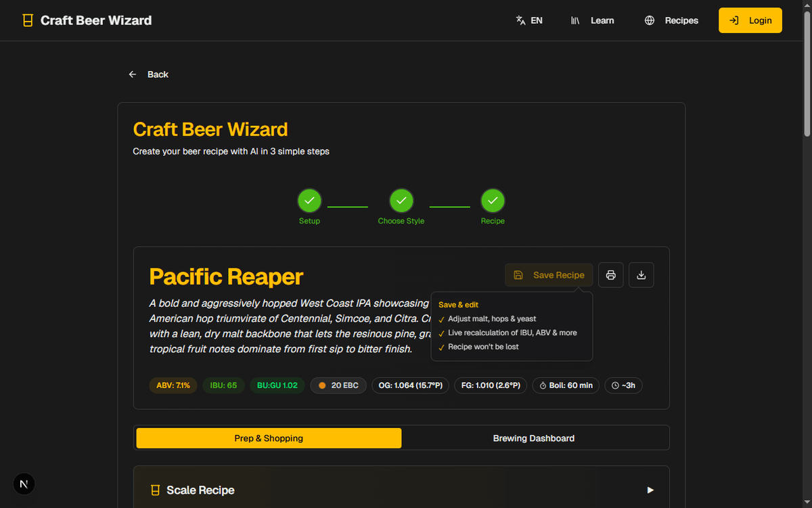Click the page vertical scrollbar
812x508 pixels.
point(806,68)
